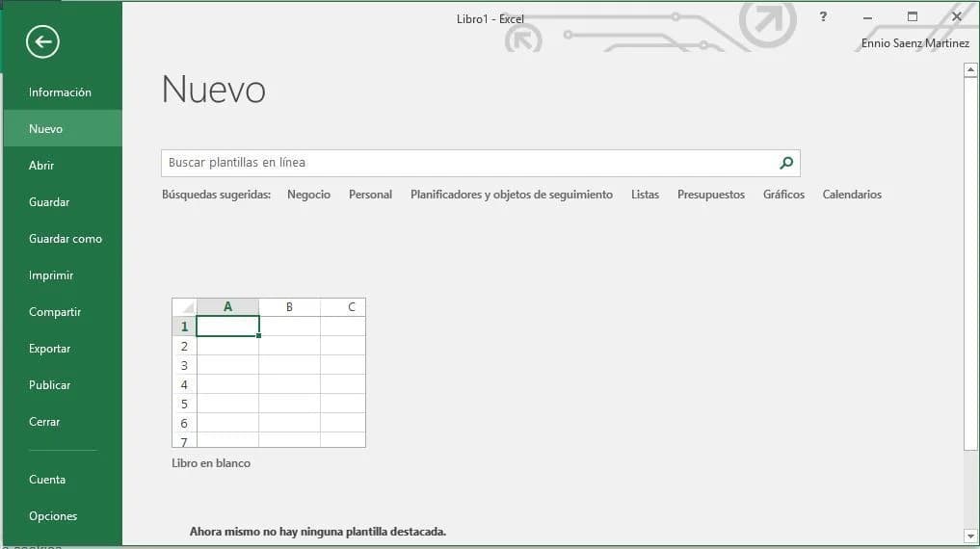Click the Libro en blanco label
Screen dimensions: 980x549
[x=211, y=463]
